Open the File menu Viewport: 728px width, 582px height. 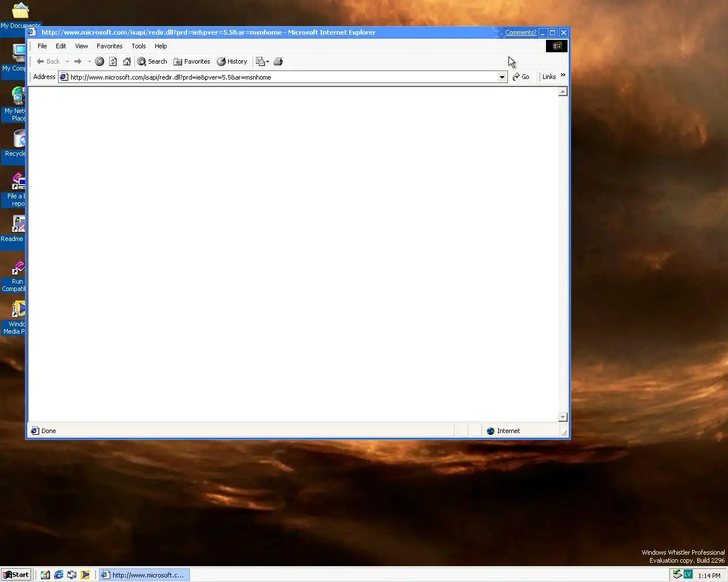tap(42, 46)
